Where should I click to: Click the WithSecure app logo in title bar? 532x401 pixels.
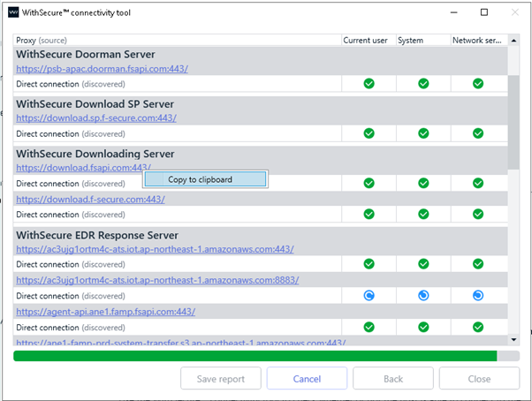coord(13,12)
